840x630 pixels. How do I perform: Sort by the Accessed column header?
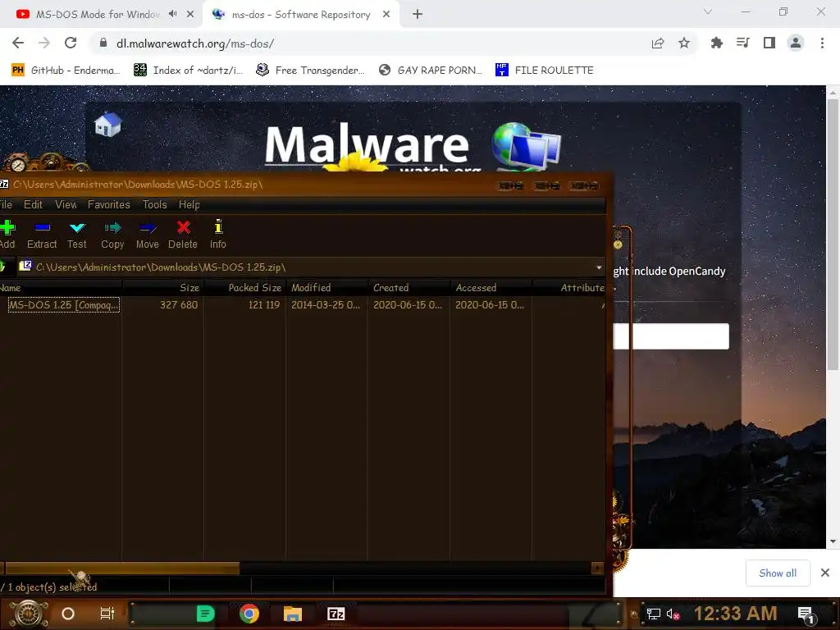tap(491, 288)
